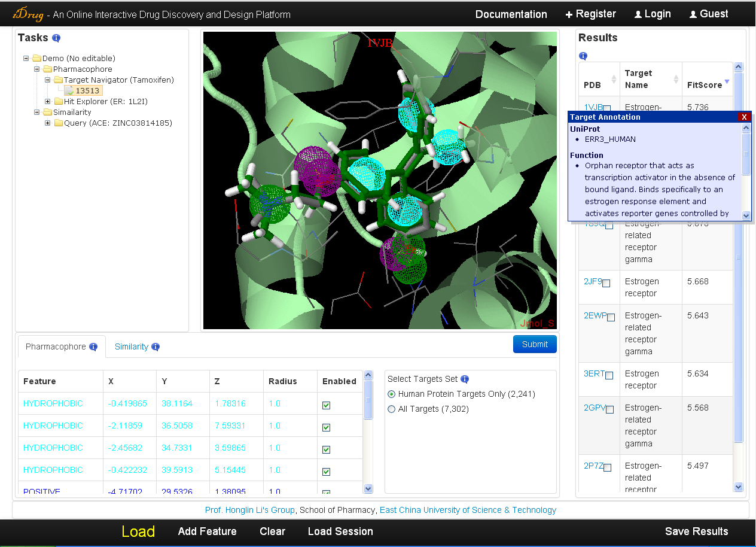Tick the checkbox beside PDB 2GPV
756x547 pixels.
pyautogui.click(x=609, y=409)
